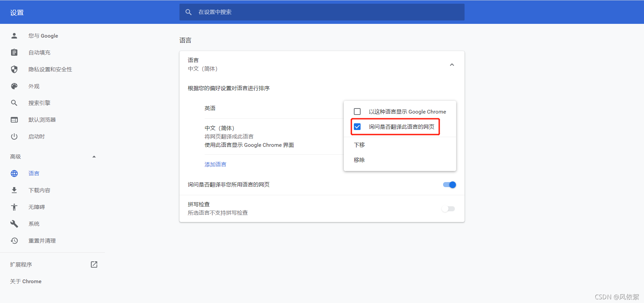Click the browser window icon for 默认浏览器
The image size is (644, 303).
click(x=14, y=120)
